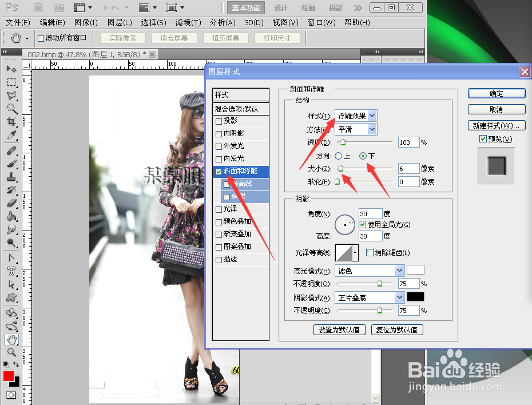Select the Path Selection tool
Viewport: 532px width, 405px height.
pyautogui.click(x=11, y=284)
